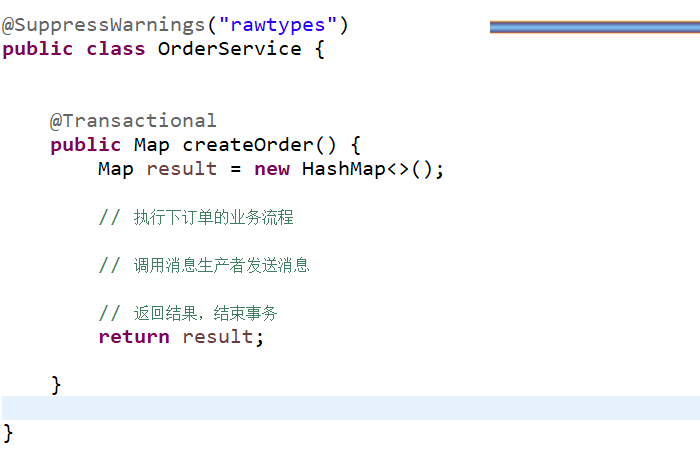Viewport: 700px width, 450px height.
Task: Click the new keyword before HashMap
Action: coord(272,169)
